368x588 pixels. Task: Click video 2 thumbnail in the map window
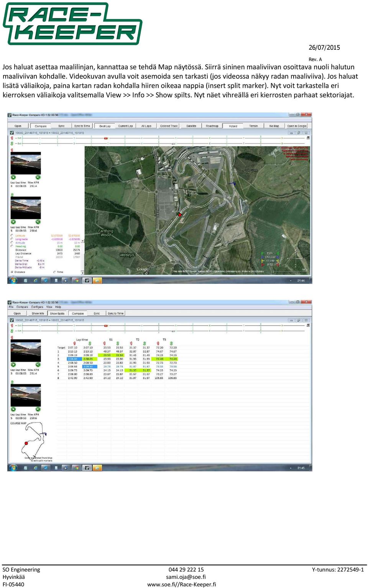coord(26,208)
